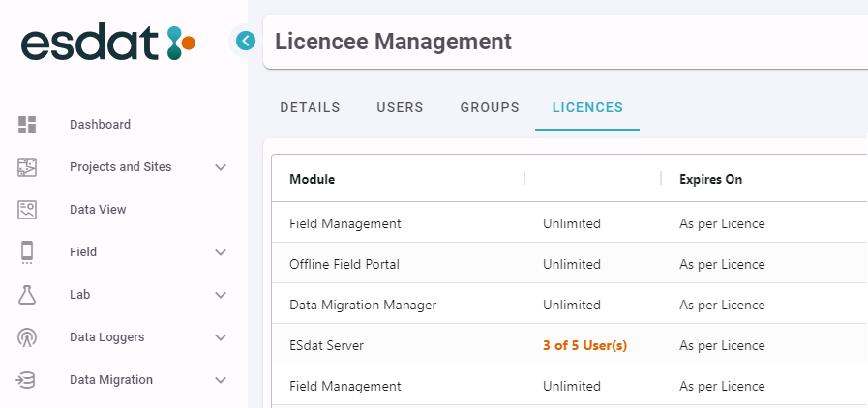Collapse the sidebar with the arrow button
Viewport: 868px width, 408px height.
(245, 41)
